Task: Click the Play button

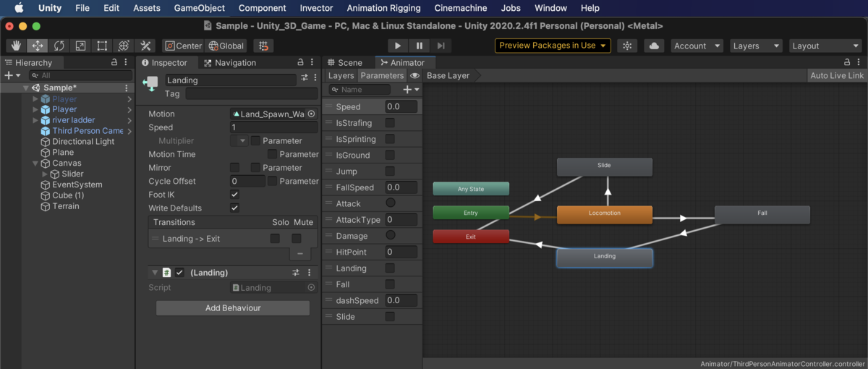Action: (397, 46)
